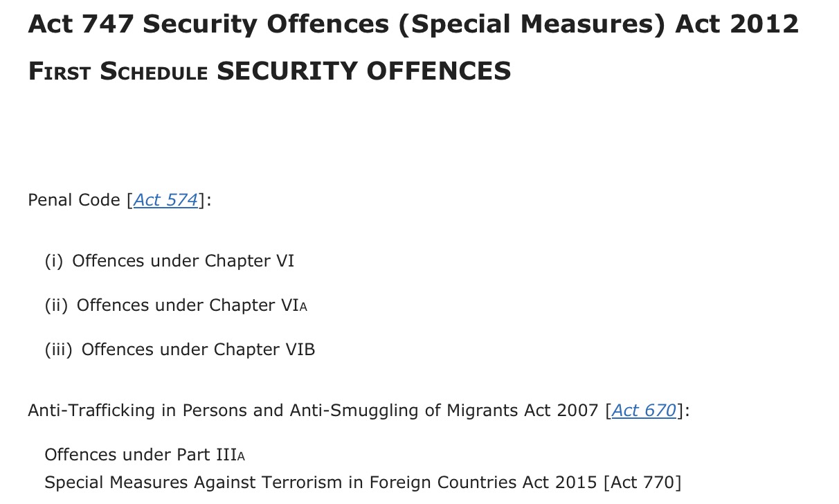Image resolution: width=839 pixels, height=504 pixels.
Task: Select 'Offences under Chapter VIA' list item
Action: 192,305
